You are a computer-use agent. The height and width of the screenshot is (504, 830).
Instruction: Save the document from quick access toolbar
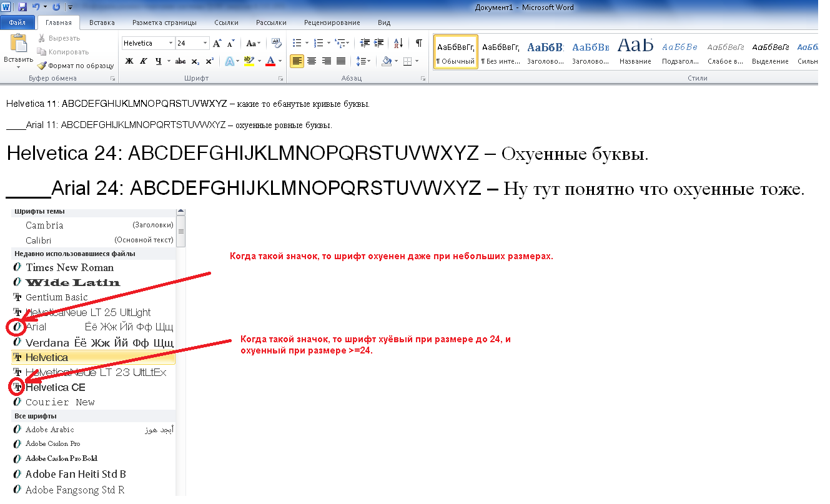[x=22, y=7]
